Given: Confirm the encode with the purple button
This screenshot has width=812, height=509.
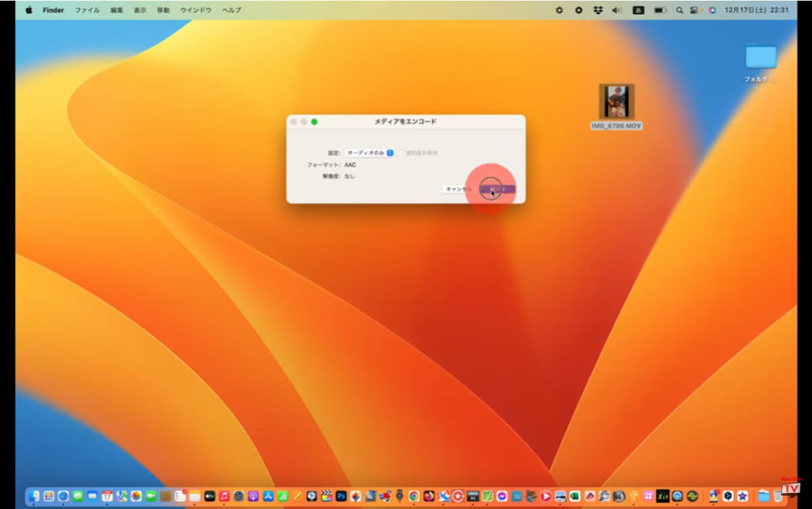Looking at the screenshot, I should 498,189.
